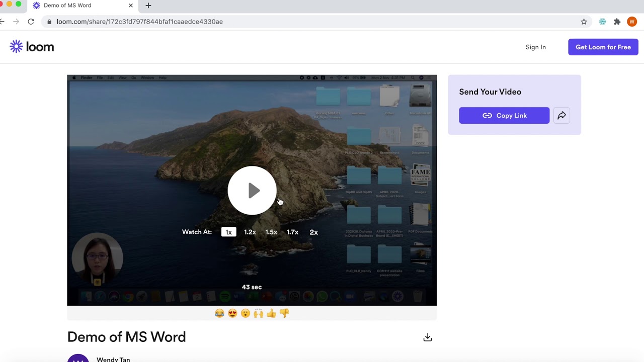React with the raised hands emoji
The image size is (644, 362).
point(259,313)
